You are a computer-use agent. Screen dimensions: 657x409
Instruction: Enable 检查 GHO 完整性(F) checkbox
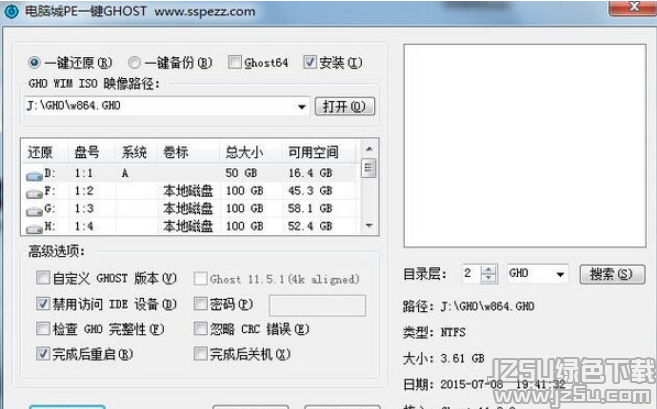point(43,329)
